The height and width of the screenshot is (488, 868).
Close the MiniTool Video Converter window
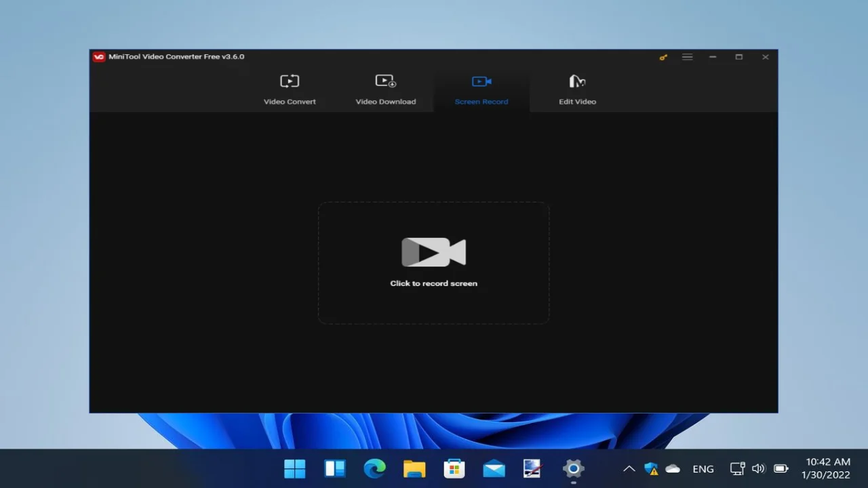click(765, 57)
